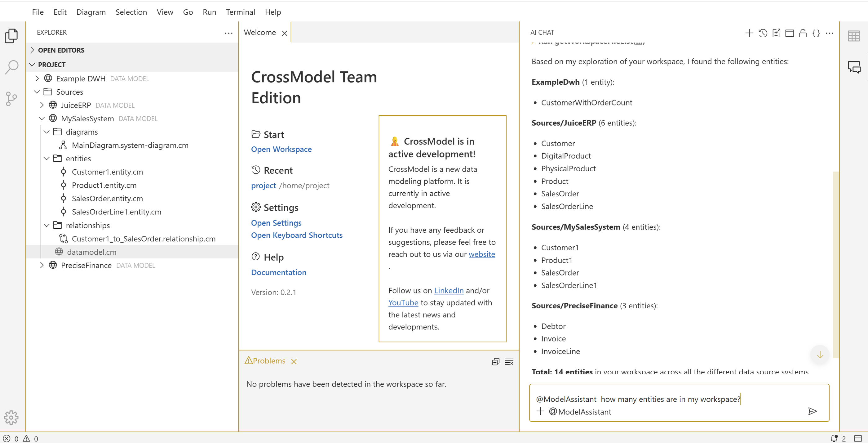Viewport: 868px width, 443px height.
Task: Toggle AI Chat panel from right sidebar
Action: click(854, 67)
